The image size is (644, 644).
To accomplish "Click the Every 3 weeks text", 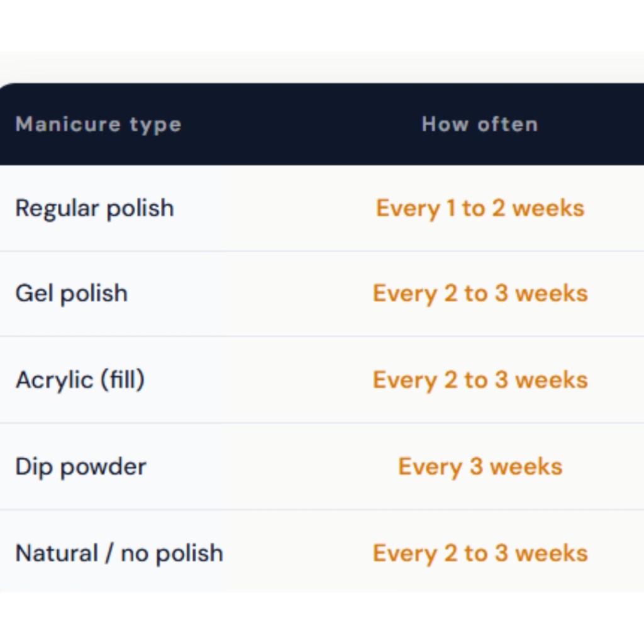I will tap(480, 467).
